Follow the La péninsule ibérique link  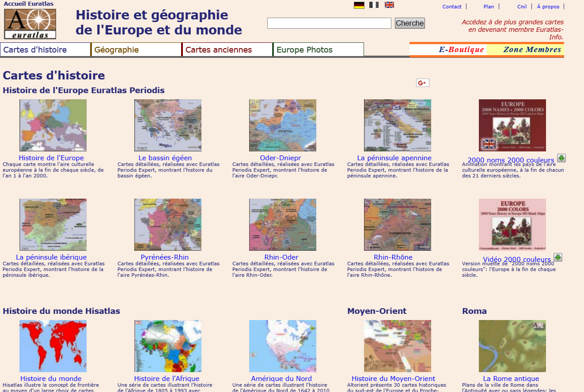[x=51, y=257]
